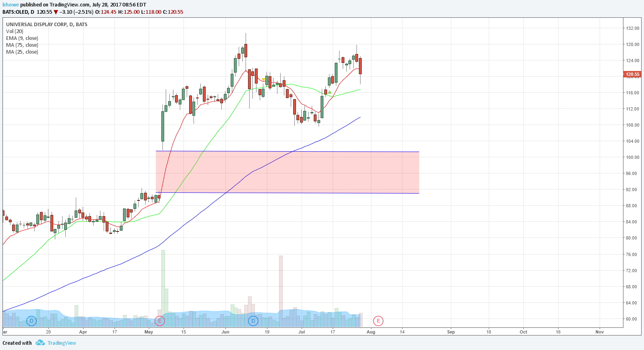Click the 124.00 price axis label
Viewport: 644px width, 350px height.
[x=632, y=60]
